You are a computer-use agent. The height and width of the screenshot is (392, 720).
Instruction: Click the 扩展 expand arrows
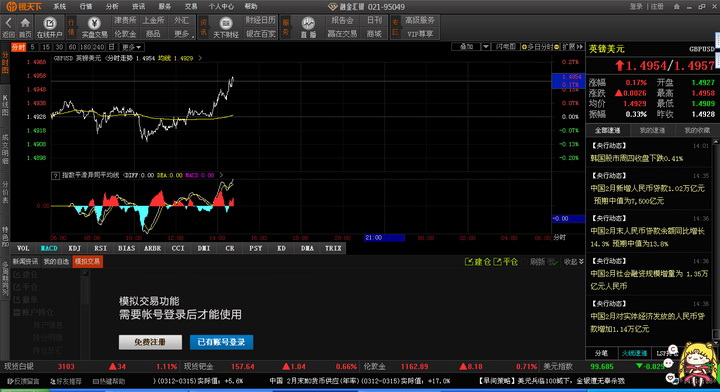[x=579, y=47]
